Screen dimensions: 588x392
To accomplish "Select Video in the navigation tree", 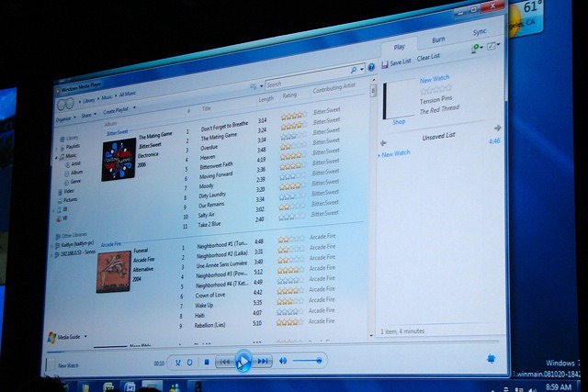I will [x=69, y=191].
